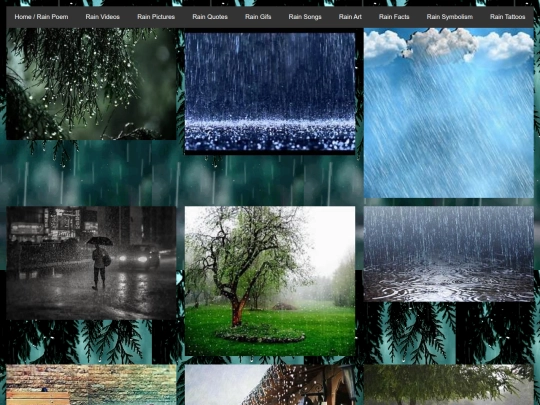The image size is (540, 405).
Task: Open Rain Symbolism page
Action: (x=449, y=17)
